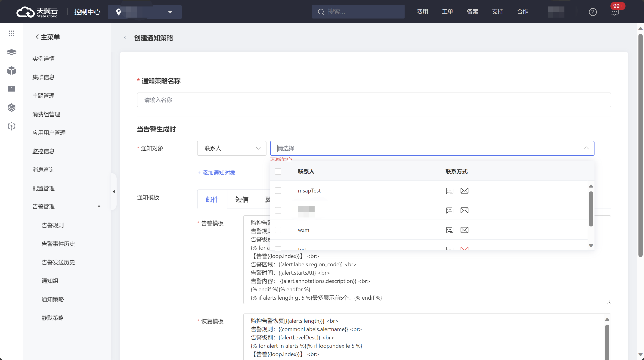Check the wzm contact checkbox
The height and width of the screenshot is (360, 644).
(278, 230)
